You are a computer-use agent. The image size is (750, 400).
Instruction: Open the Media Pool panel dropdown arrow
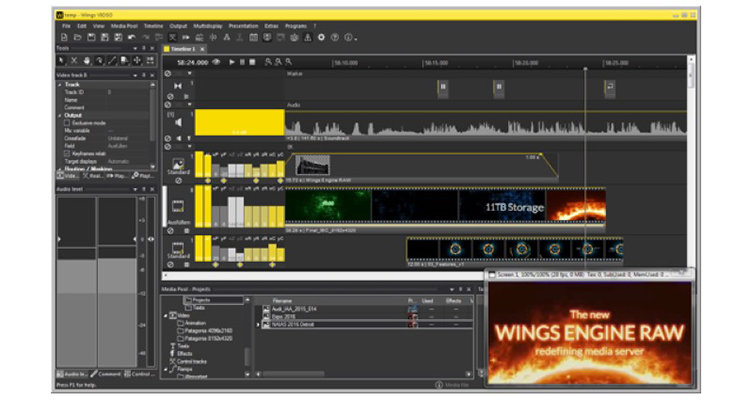[x=452, y=289]
